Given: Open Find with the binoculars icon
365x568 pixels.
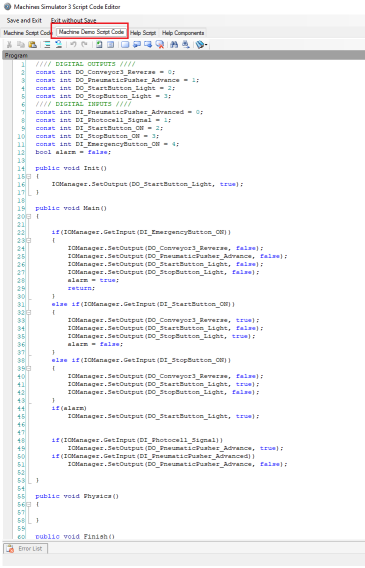Looking at the screenshot, I should [x=174, y=45].
